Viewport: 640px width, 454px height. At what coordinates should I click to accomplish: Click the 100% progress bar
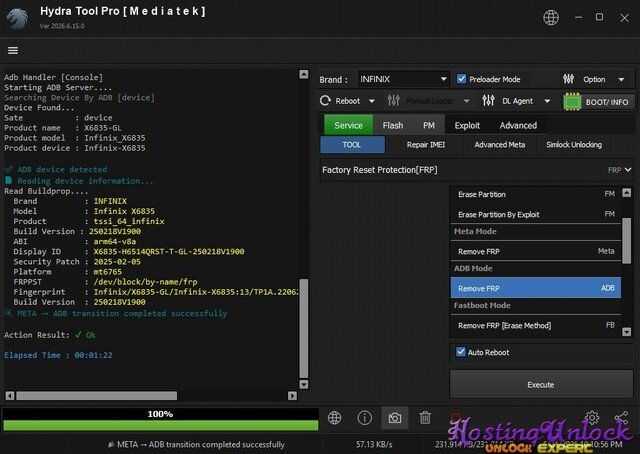[160, 420]
